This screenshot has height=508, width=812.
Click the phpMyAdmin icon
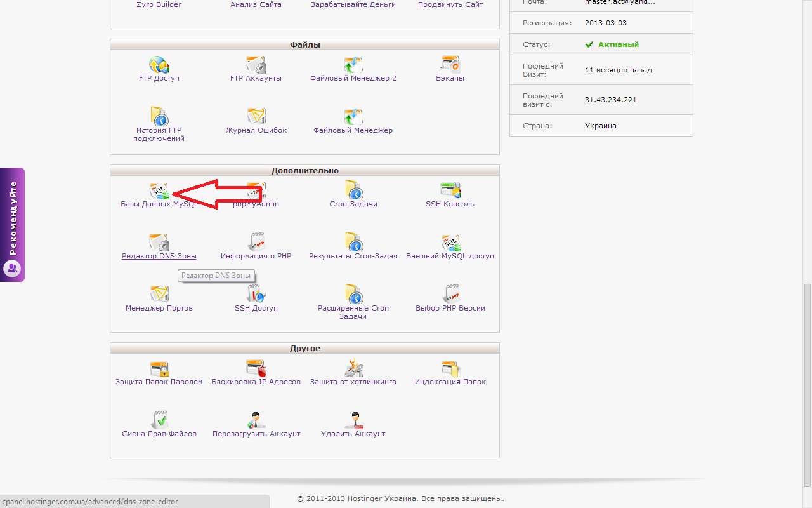click(256, 190)
